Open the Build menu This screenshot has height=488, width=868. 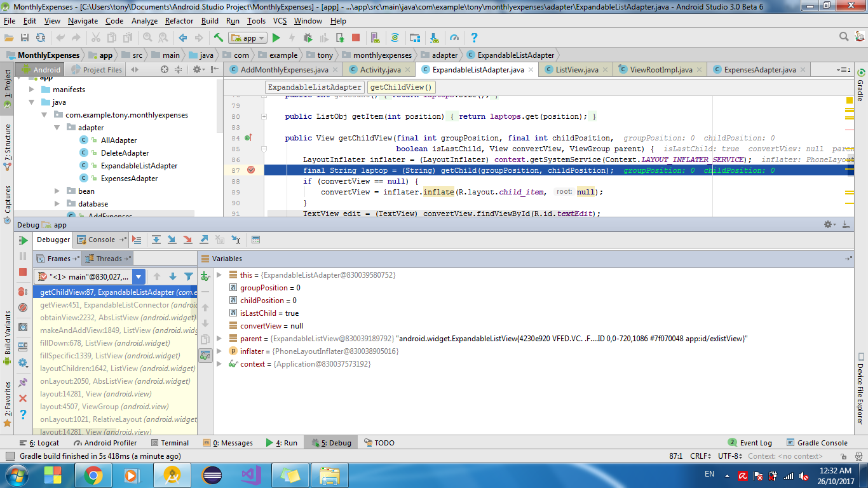[x=210, y=21]
